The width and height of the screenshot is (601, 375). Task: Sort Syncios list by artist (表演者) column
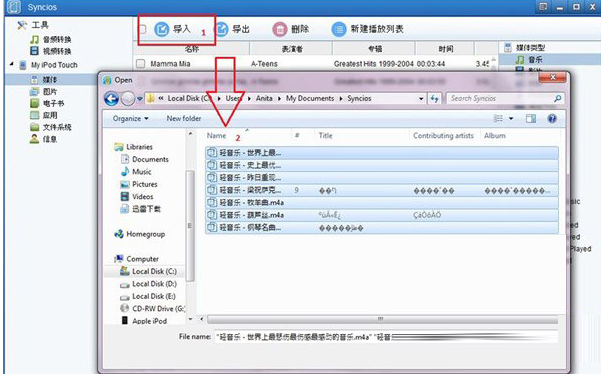point(291,49)
